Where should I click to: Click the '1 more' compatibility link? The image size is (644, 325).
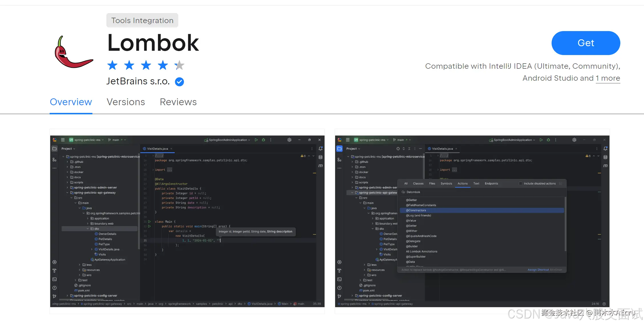(x=607, y=78)
